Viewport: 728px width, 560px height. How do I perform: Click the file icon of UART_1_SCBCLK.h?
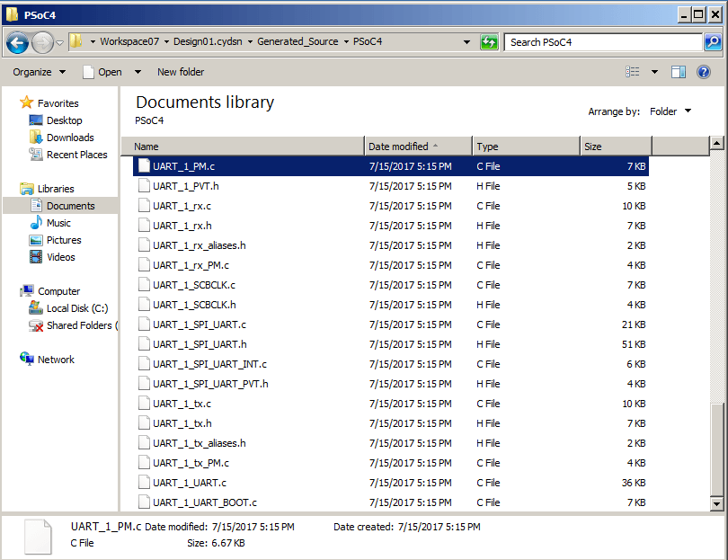(x=145, y=305)
